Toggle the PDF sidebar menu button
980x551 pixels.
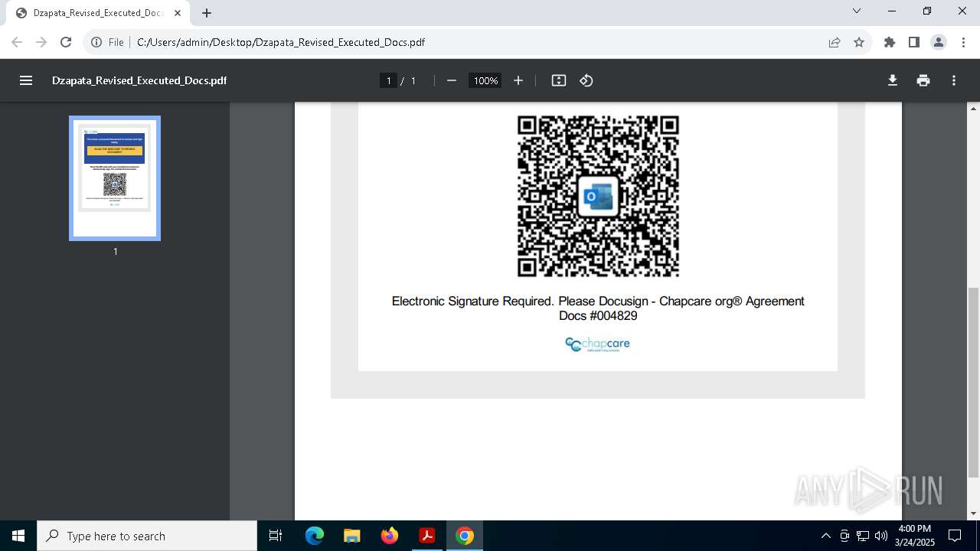[26, 80]
